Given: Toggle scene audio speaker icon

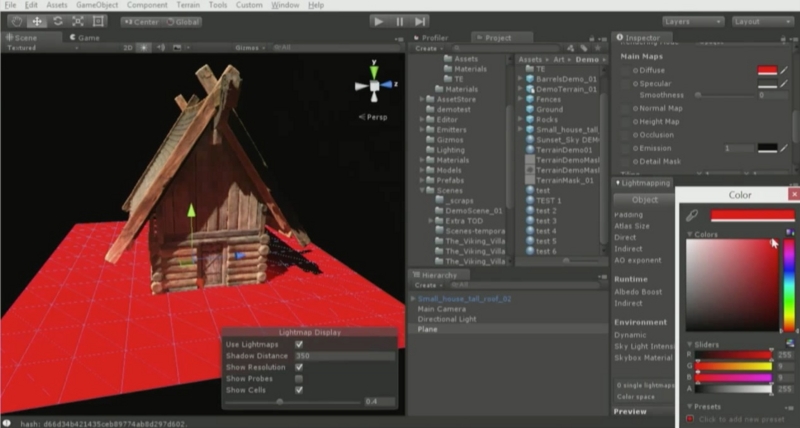Looking at the screenshot, I should pos(161,47).
